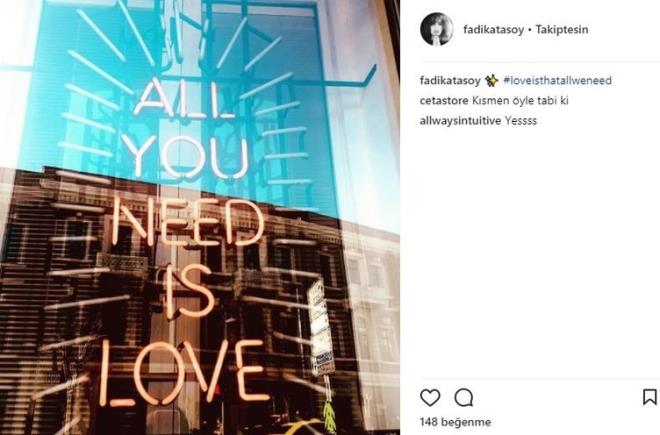
Task: Open comments via the speech bubble icon
Action: pyautogui.click(x=464, y=398)
